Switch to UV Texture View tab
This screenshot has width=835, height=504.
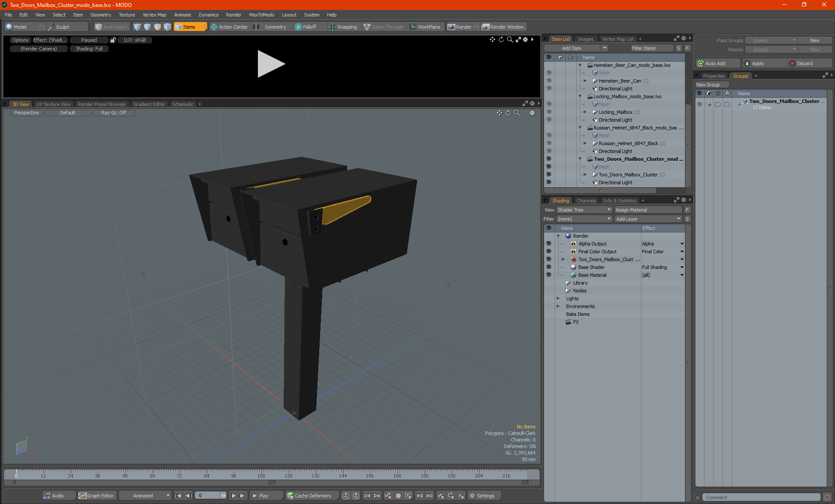tap(53, 104)
